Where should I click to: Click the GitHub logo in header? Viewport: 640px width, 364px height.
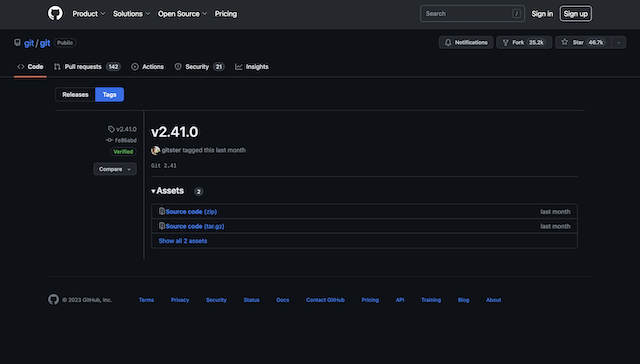pyautogui.click(x=55, y=13)
